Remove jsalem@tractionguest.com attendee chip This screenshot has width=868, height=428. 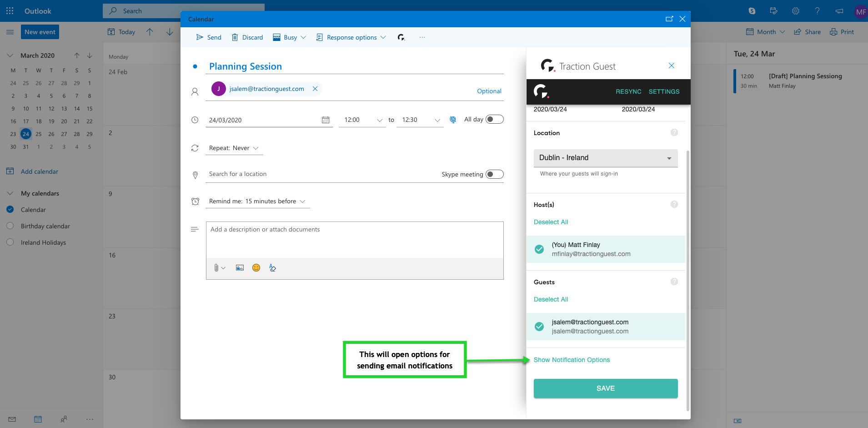[315, 89]
